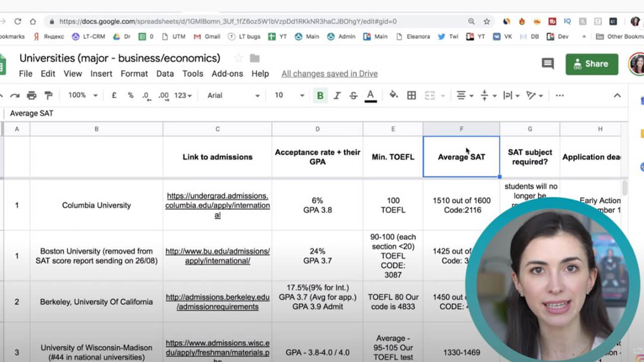The width and height of the screenshot is (644, 362).
Task: Open the text rotation dropdown
Action: click(534, 96)
